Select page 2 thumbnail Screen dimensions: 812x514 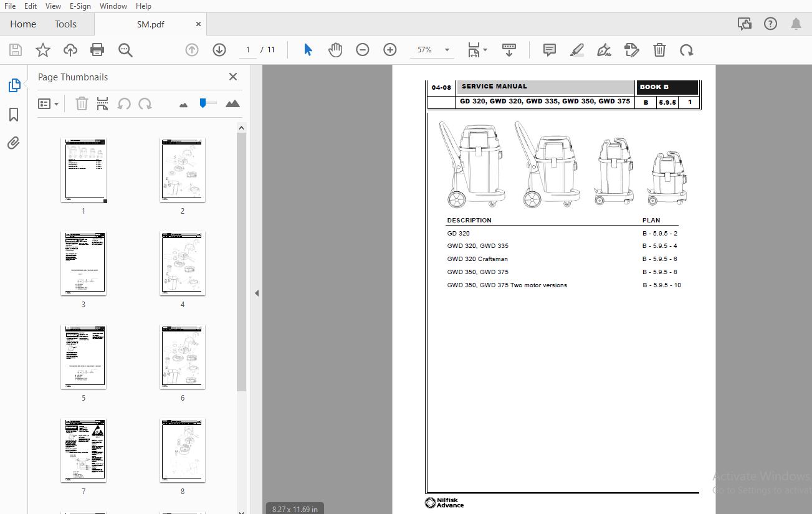pyautogui.click(x=183, y=170)
